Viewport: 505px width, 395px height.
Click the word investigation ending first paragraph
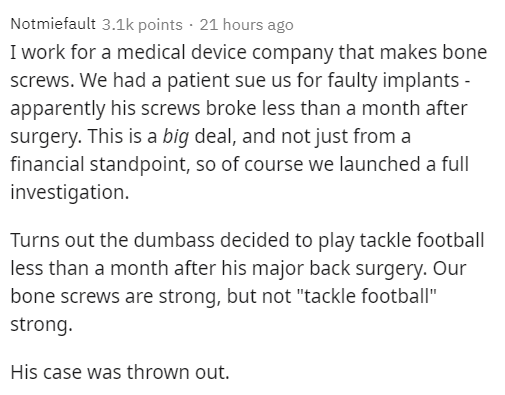[70, 193]
